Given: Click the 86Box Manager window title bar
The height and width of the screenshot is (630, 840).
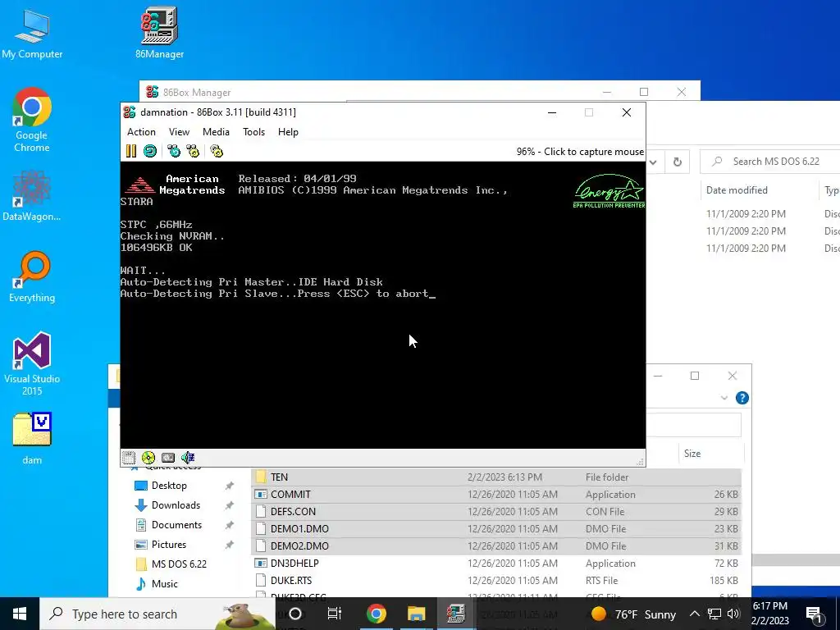Looking at the screenshot, I should [x=375, y=92].
